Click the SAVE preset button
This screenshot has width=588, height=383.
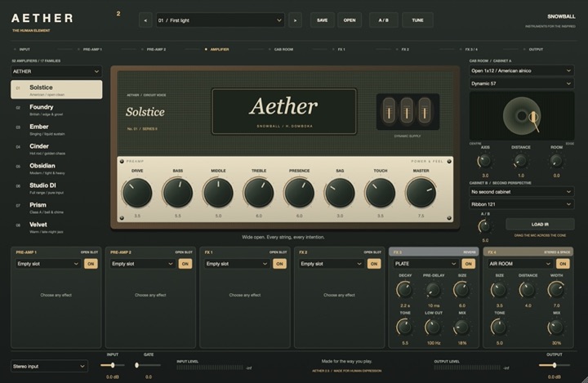point(322,20)
